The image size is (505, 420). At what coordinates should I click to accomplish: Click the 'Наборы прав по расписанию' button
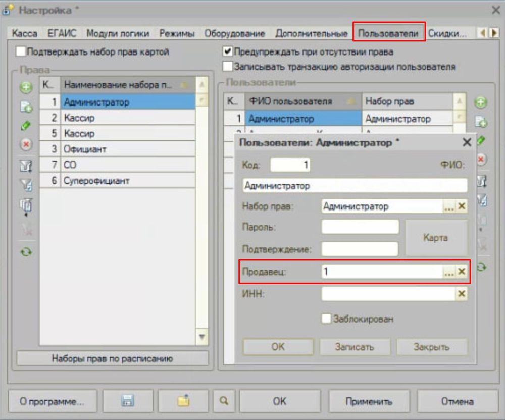[x=112, y=359]
